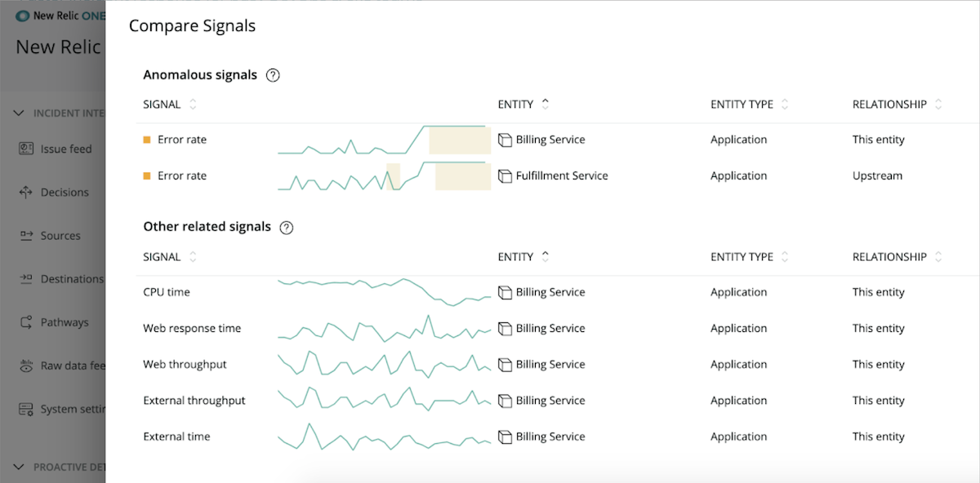Click Application type in Fulfillment Service row
The height and width of the screenshot is (483, 980).
click(738, 175)
